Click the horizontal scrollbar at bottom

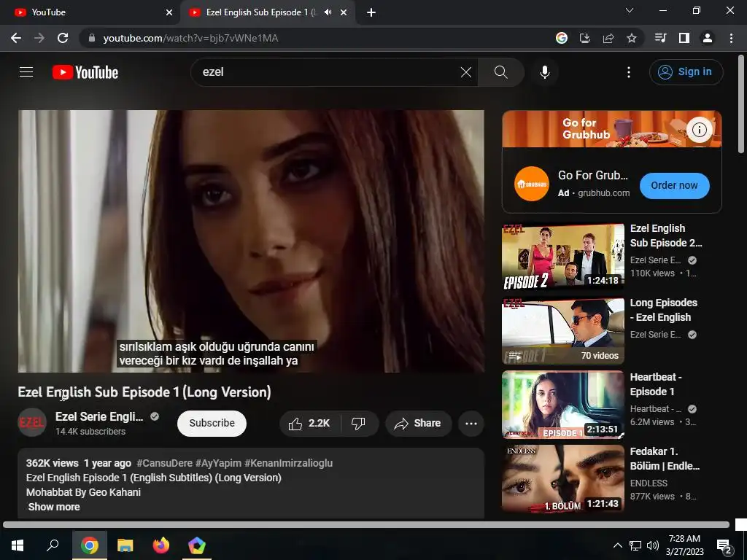point(366,524)
